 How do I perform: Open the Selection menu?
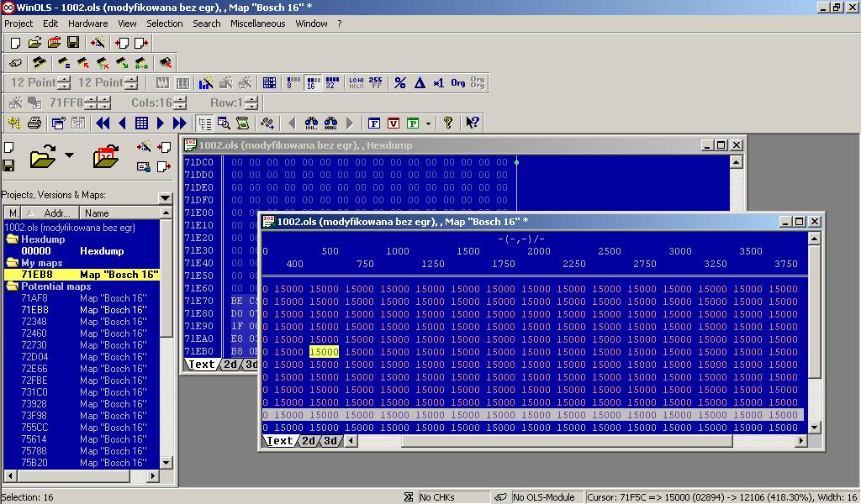point(165,24)
